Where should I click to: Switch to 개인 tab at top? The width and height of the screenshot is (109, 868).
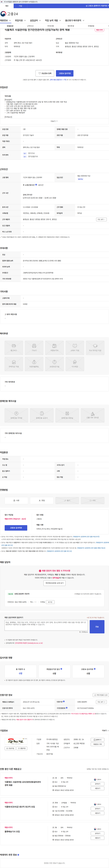click(7, 6)
